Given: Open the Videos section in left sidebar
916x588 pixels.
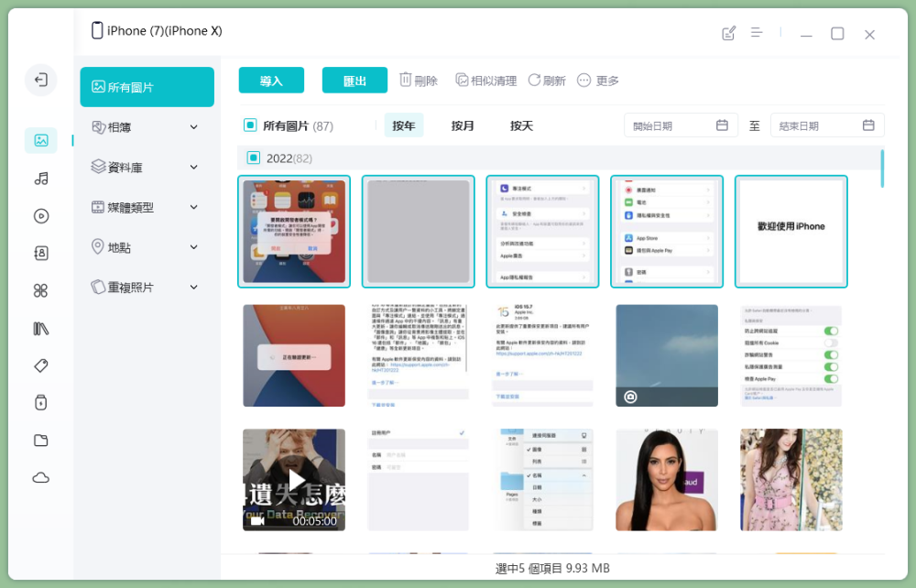Looking at the screenshot, I should (x=40, y=216).
